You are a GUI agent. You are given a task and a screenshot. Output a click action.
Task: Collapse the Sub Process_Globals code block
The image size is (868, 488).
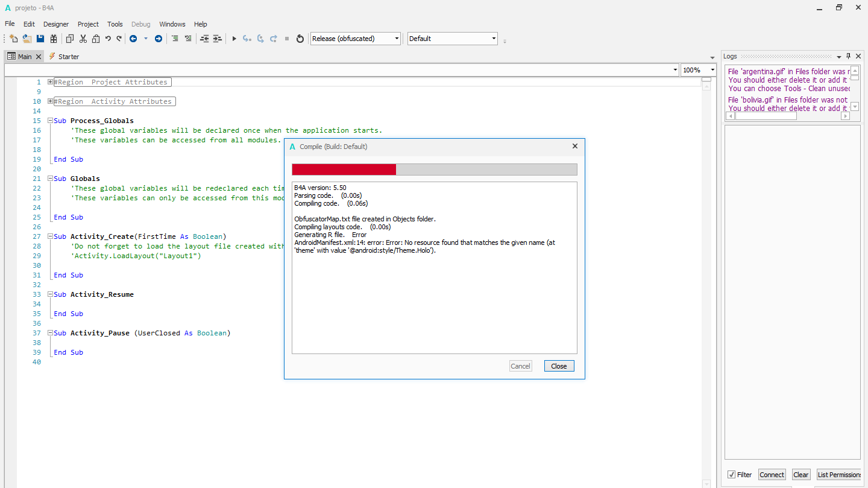pos(50,120)
